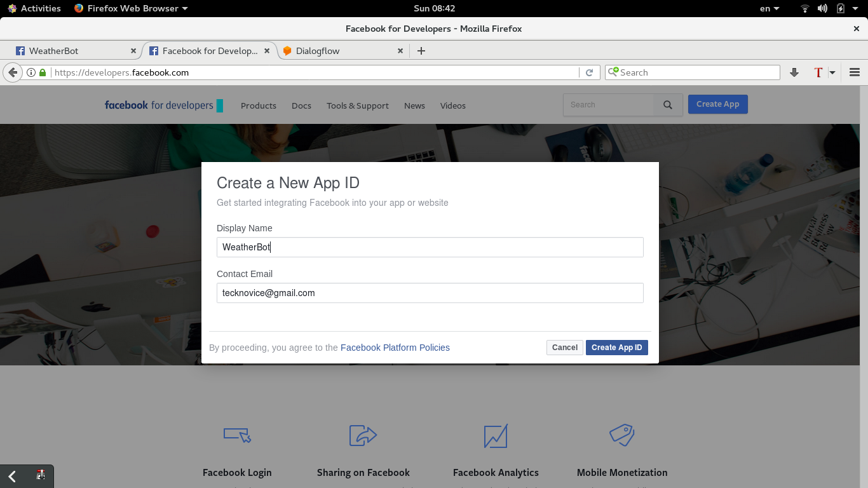Viewport: 868px width, 488px height.
Task: Click the Contact Email input field
Action: click(430, 293)
